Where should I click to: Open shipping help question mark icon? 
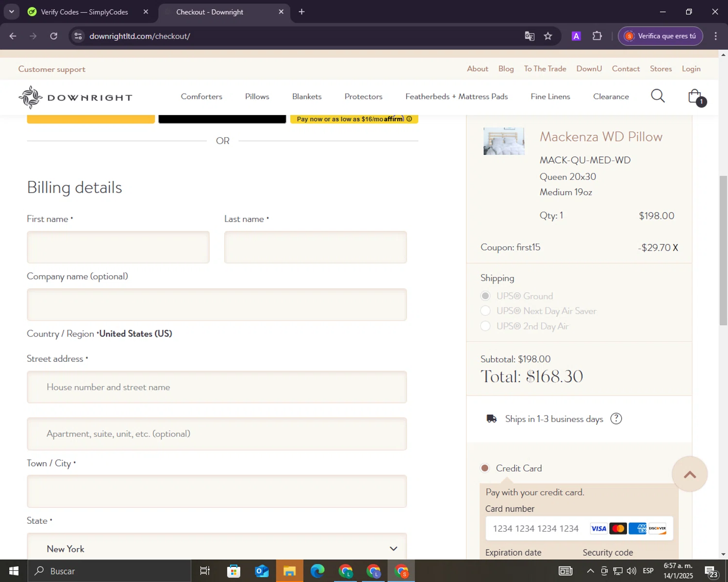coord(616,419)
